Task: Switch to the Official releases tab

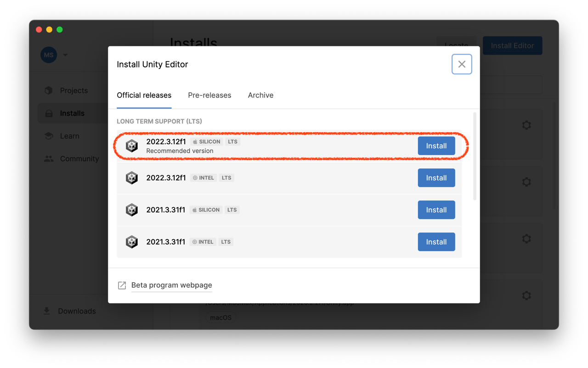Action: 144,95
